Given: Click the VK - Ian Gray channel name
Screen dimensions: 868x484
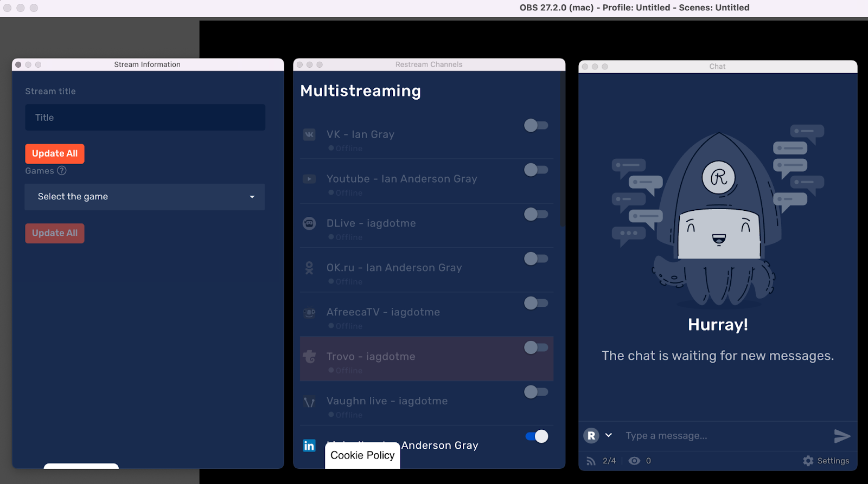Looking at the screenshot, I should click(360, 134).
